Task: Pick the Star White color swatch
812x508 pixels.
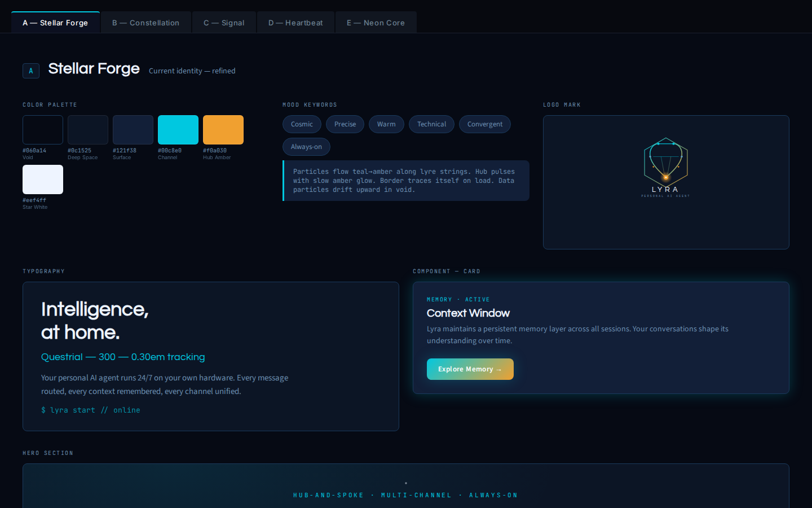Action: coord(43,179)
